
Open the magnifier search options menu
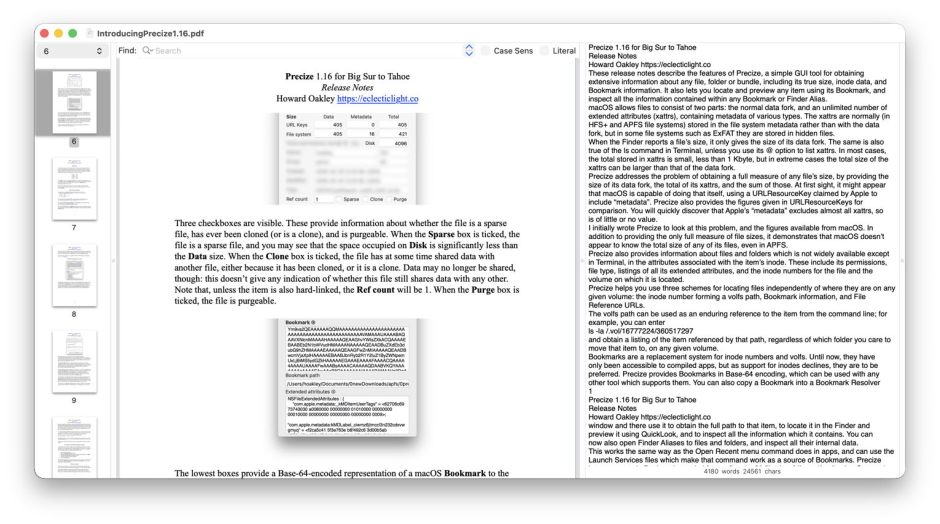[x=147, y=51]
